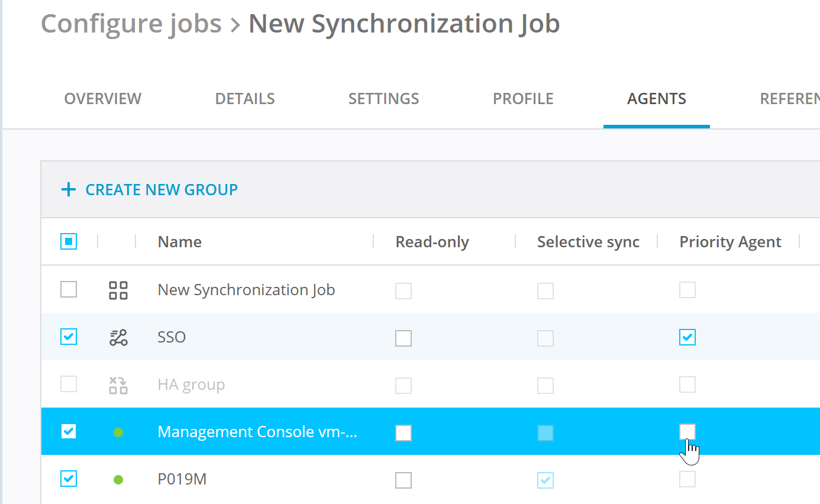The image size is (820, 504).
Task: Open the Details tab
Action: [x=245, y=98]
